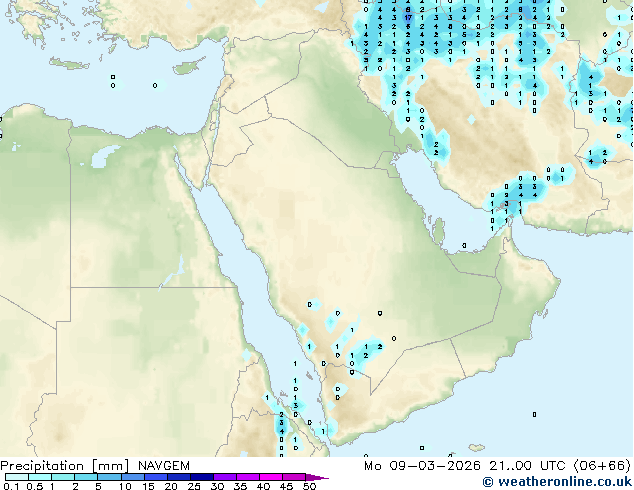The height and width of the screenshot is (490, 634).
Task: Click the 45–50 mm legend swatch
Action: click(294, 477)
